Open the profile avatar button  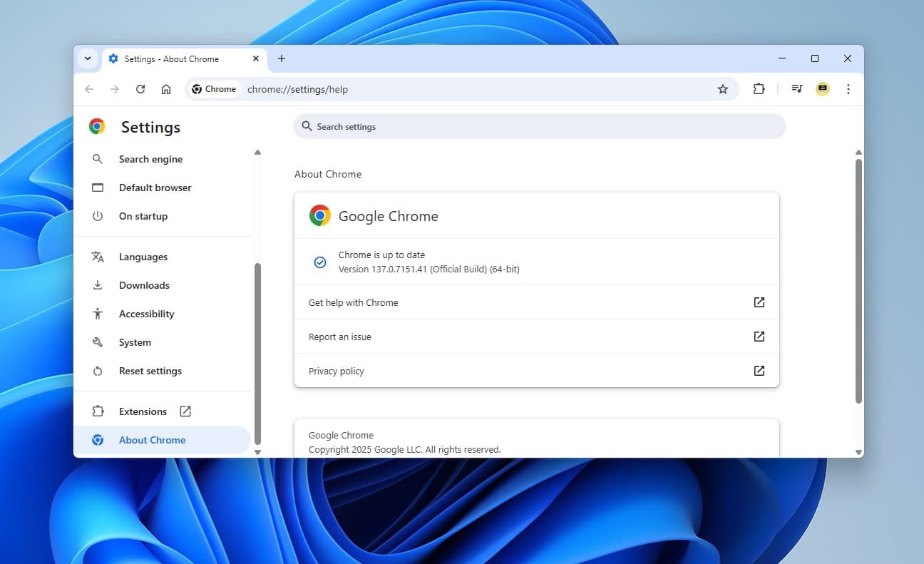pyautogui.click(x=823, y=89)
